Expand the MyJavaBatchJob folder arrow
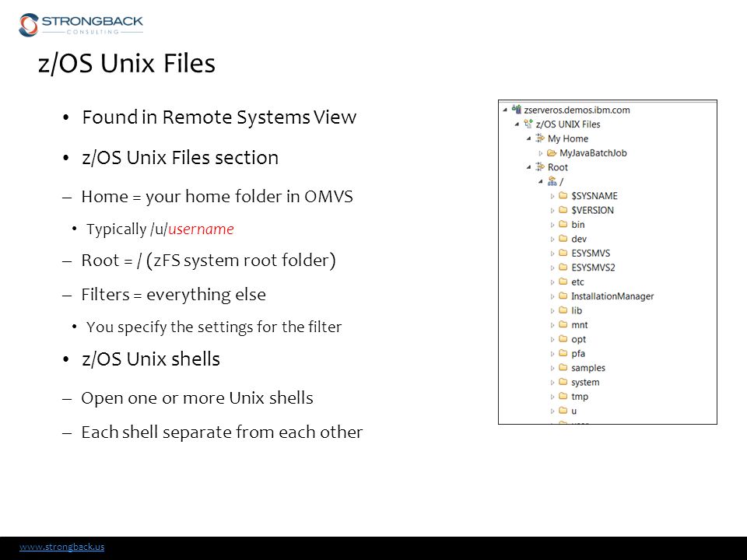The width and height of the screenshot is (747, 560). coord(541,153)
